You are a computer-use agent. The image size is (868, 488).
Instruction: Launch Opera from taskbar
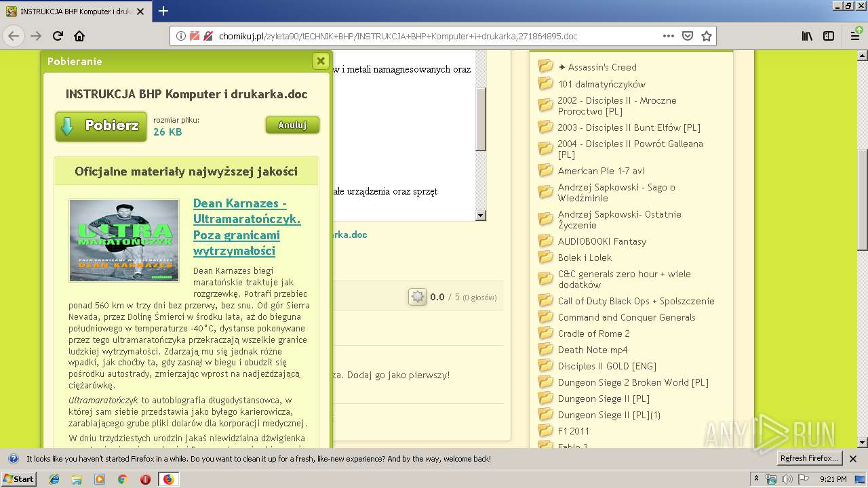pyautogui.click(x=145, y=479)
